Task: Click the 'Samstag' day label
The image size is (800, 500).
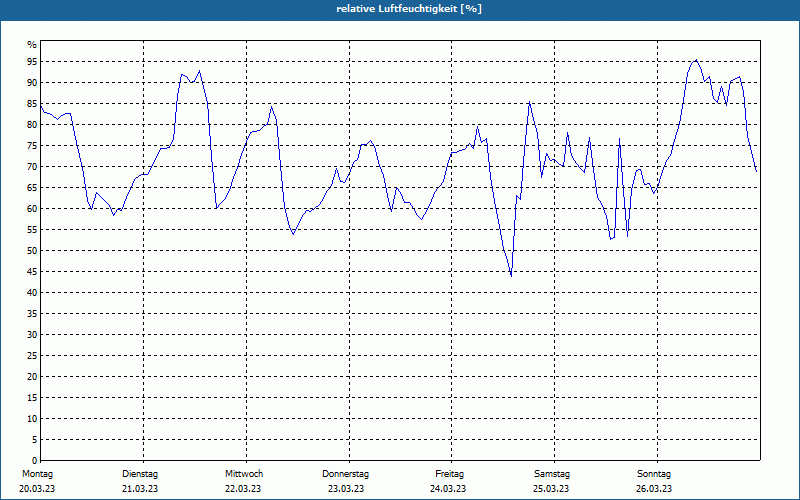Action: pyautogui.click(x=552, y=474)
